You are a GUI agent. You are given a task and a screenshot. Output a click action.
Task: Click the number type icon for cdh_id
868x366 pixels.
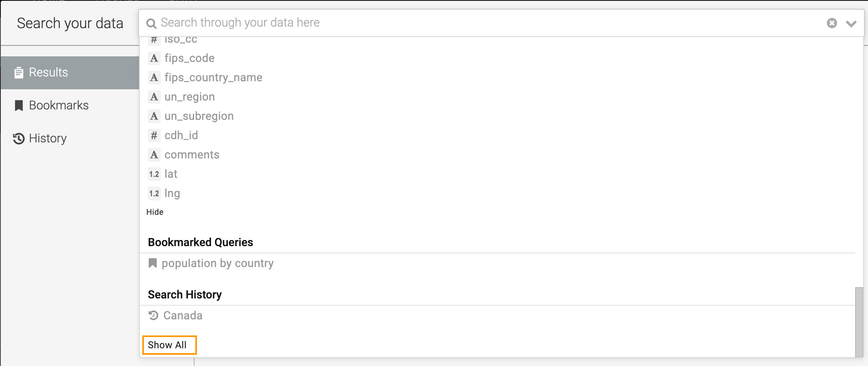154,136
